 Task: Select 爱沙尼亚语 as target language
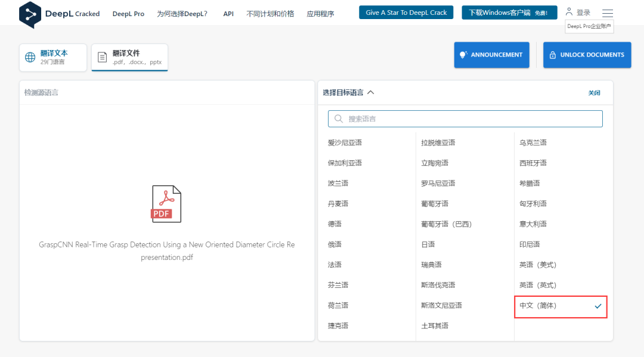tap(345, 143)
